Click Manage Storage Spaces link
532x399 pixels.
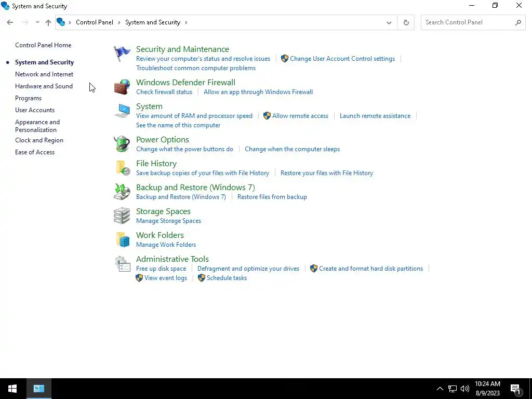click(169, 220)
